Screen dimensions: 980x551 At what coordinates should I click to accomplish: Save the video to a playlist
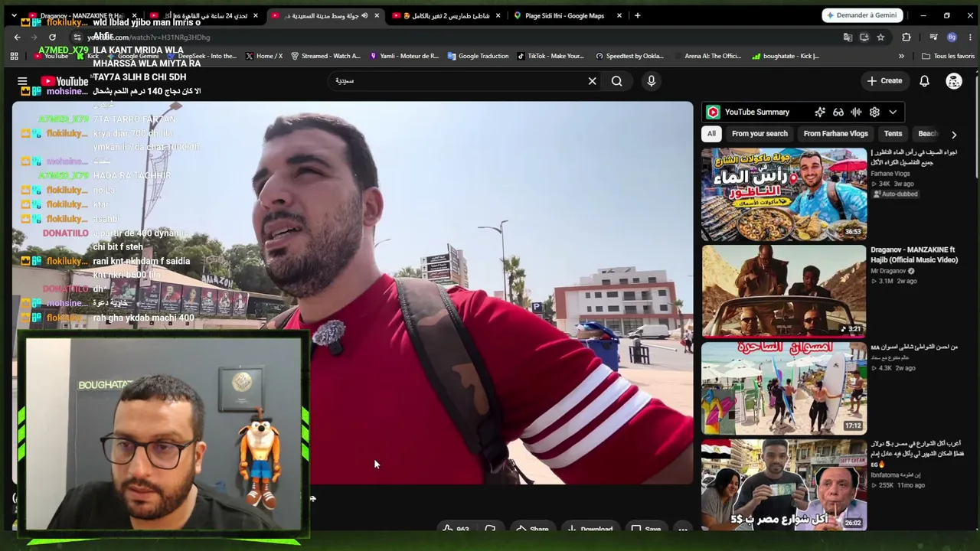645,529
